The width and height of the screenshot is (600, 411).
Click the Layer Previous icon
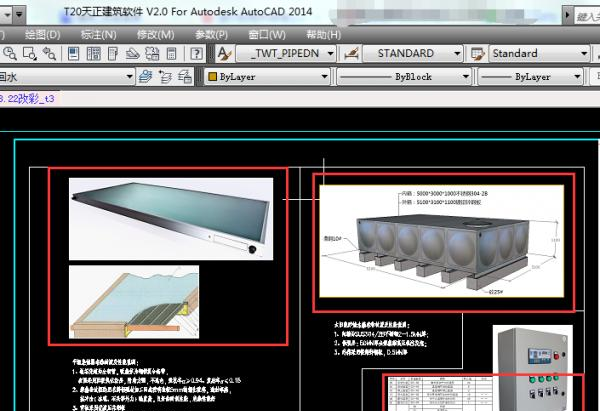click(x=165, y=77)
